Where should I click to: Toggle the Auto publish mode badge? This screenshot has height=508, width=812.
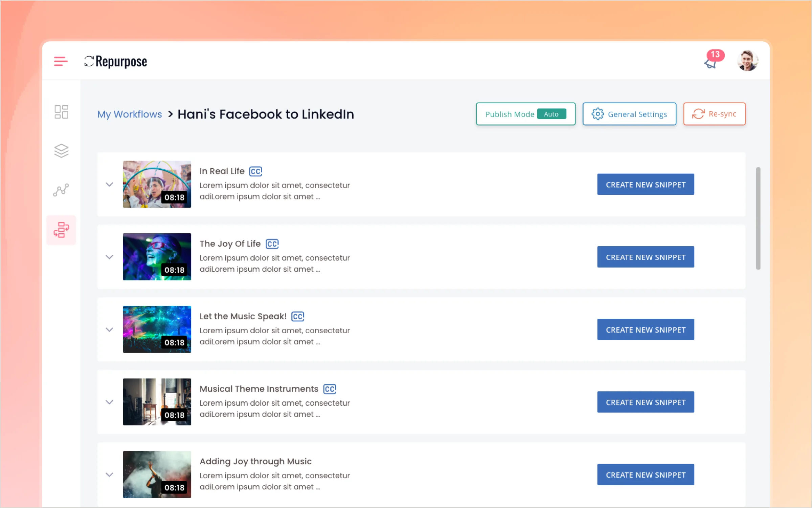point(551,114)
